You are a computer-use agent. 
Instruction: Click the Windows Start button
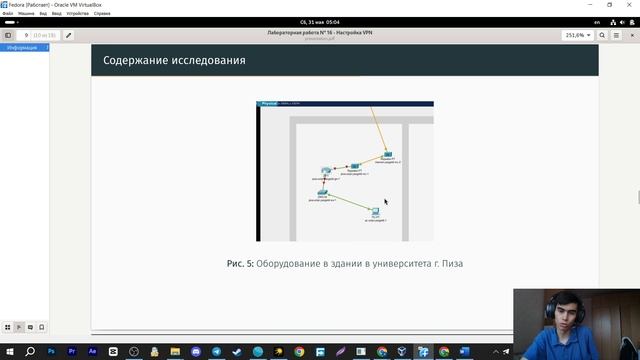9,351
